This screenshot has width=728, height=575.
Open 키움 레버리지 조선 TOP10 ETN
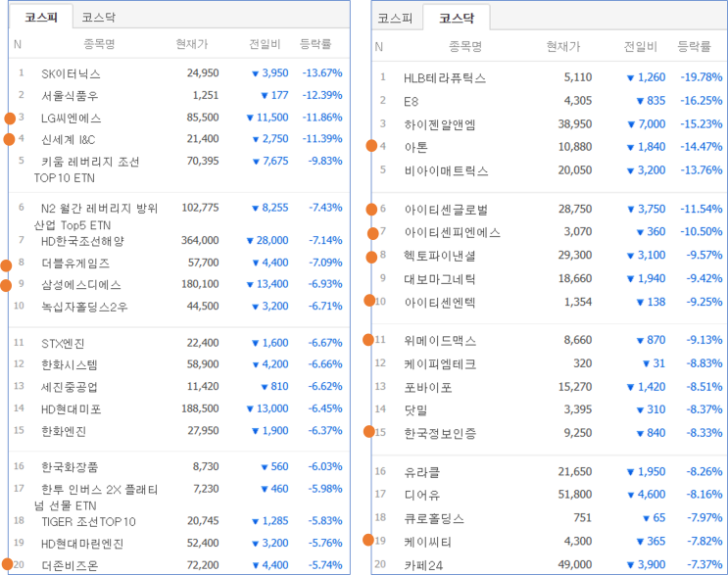[x=87, y=169]
